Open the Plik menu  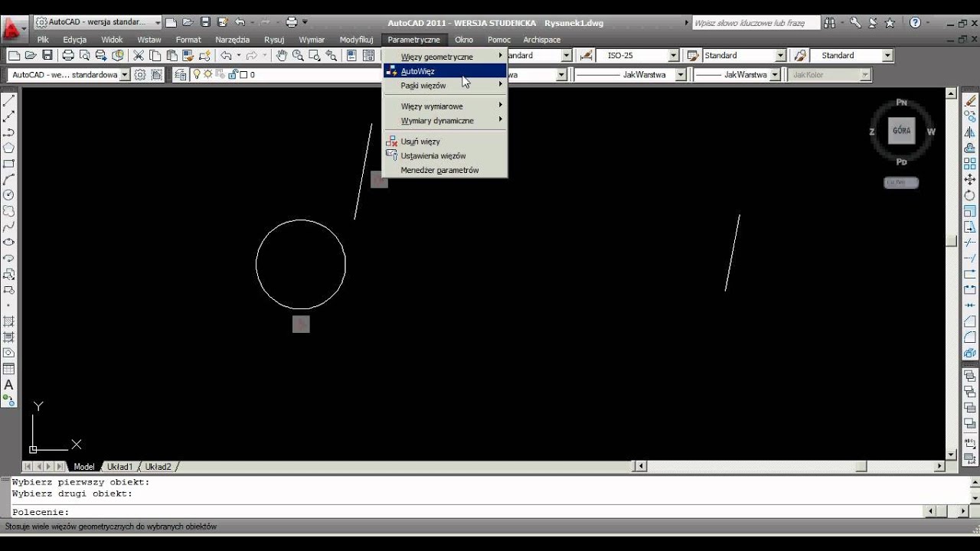click(43, 40)
